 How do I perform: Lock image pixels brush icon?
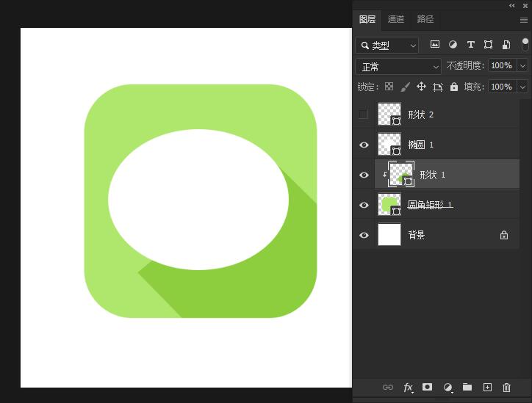(x=405, y=87)
